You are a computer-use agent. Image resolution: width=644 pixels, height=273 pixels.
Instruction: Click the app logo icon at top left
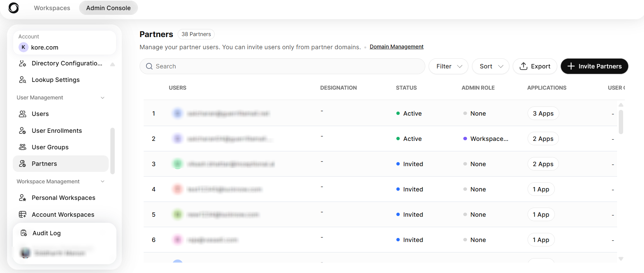pos(13,8)
